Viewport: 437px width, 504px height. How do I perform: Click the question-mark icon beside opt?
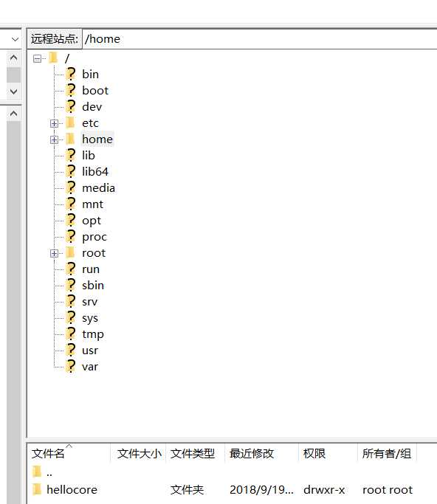click(x=71, y=220)
